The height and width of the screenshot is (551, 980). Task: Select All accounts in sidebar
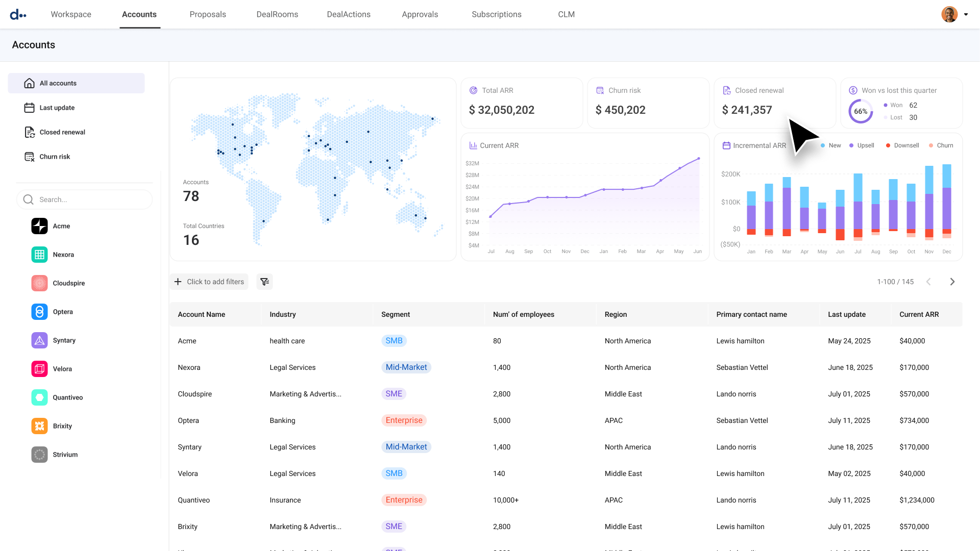tap(76, 83)
